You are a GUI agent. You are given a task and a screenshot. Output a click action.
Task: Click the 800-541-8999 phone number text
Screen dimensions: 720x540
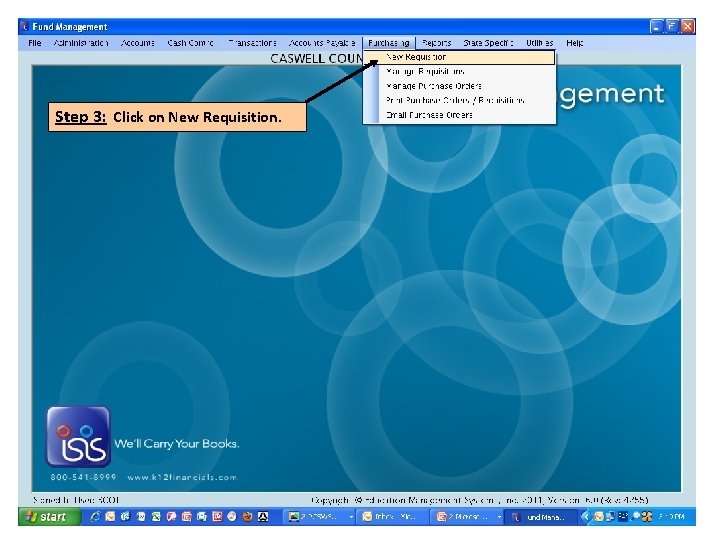83,477
